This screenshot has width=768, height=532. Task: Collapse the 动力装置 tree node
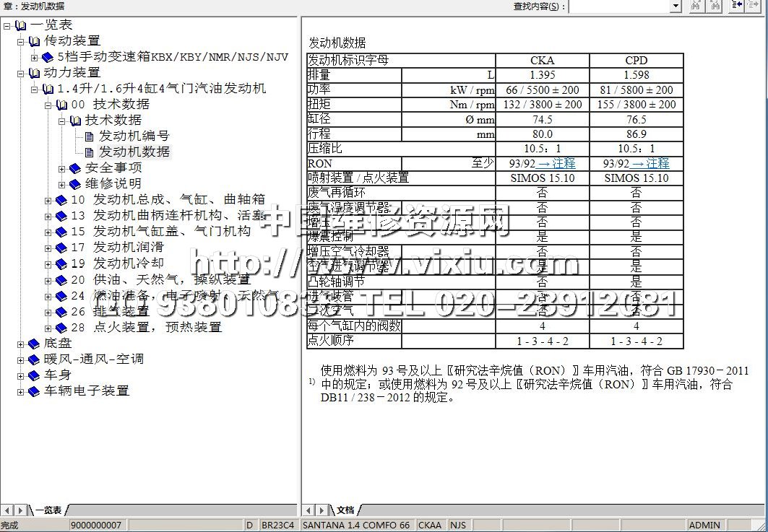pos(21,73)
